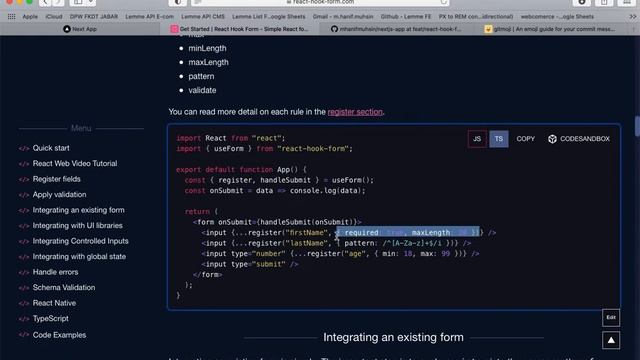Image resolution: width=640 pixels, height=360 pixels.
Task: Open the Lemme API E-com bookmark
Action: [x=149, y=17]
